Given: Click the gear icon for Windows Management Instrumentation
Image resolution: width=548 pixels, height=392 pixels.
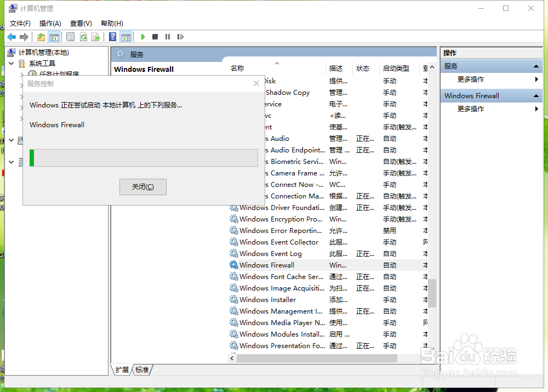Looking at the screenshot, I should click(x=233, y=311).
